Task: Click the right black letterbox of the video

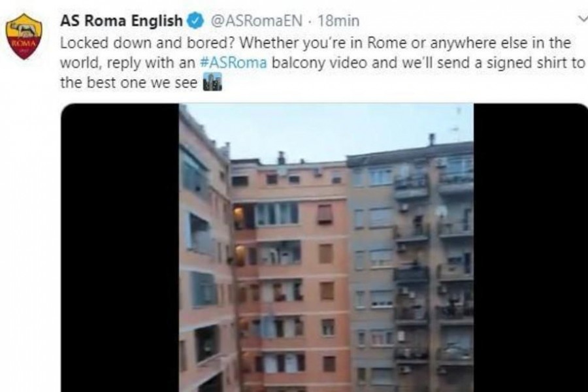Action: coord(531,248)
